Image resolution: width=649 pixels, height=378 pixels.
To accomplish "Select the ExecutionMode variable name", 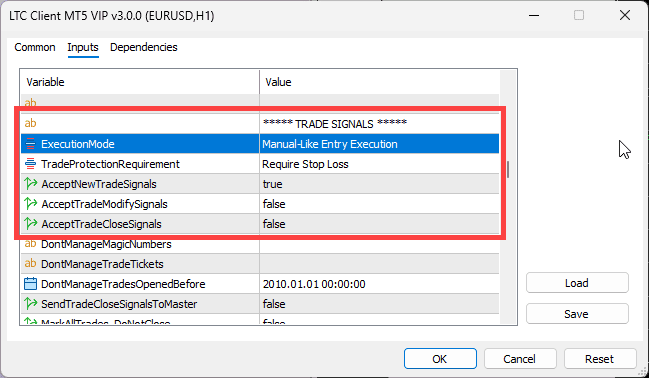I will 78,144.
